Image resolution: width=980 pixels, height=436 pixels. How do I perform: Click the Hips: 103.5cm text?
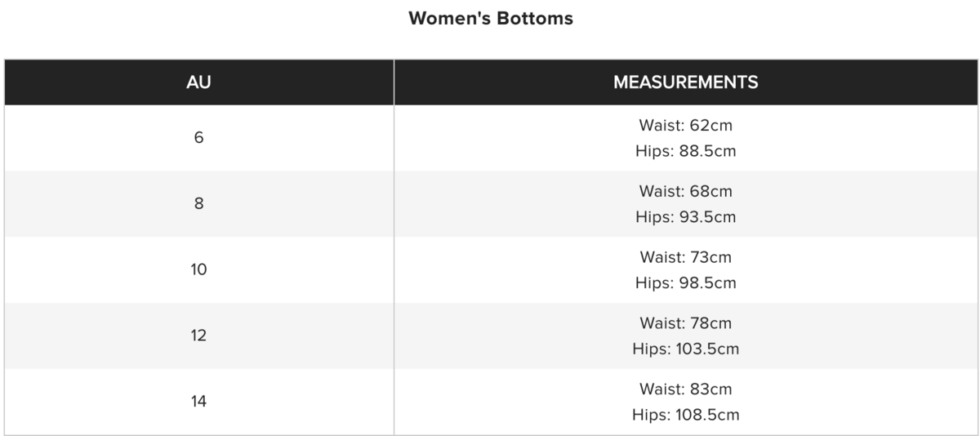coord(685,349)
